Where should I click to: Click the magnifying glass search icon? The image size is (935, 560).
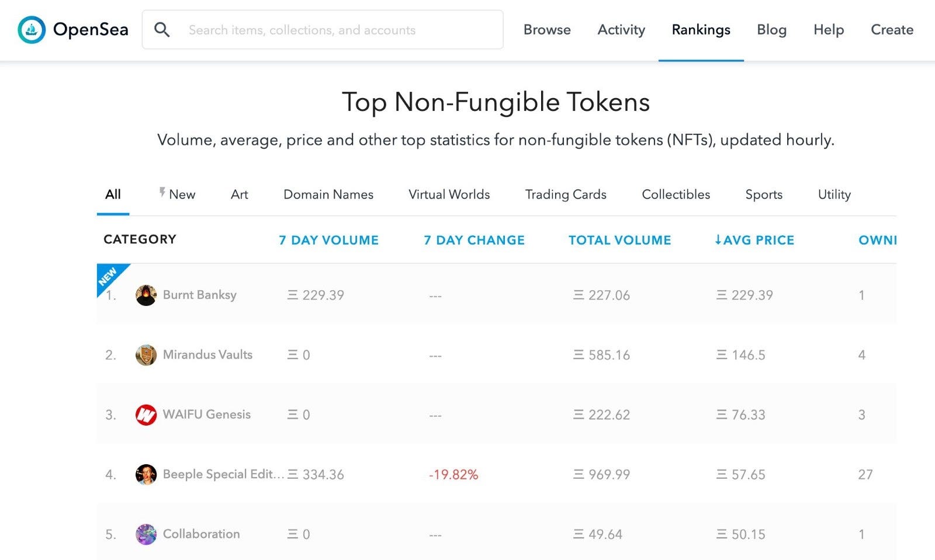click(162, 30)
